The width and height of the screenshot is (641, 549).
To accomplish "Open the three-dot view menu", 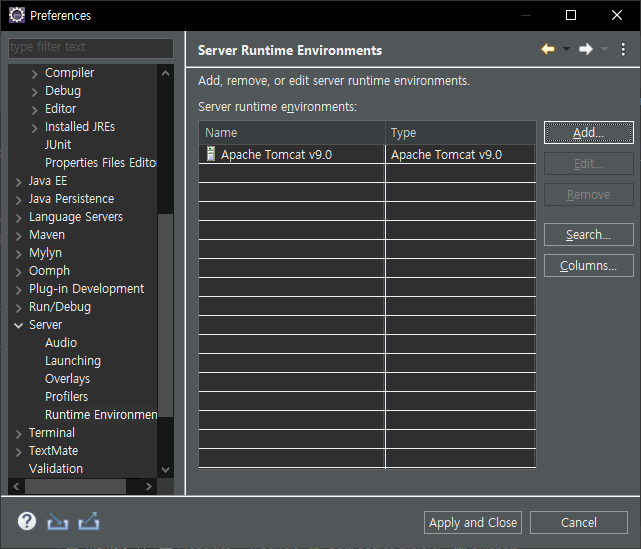I will click(x=623, y=49).
